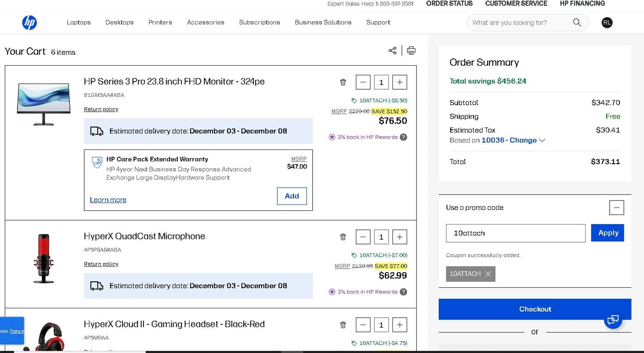Share the cart via share icon
The height and width of the screenshot is (353, 644).
click(x=392, y=51)
